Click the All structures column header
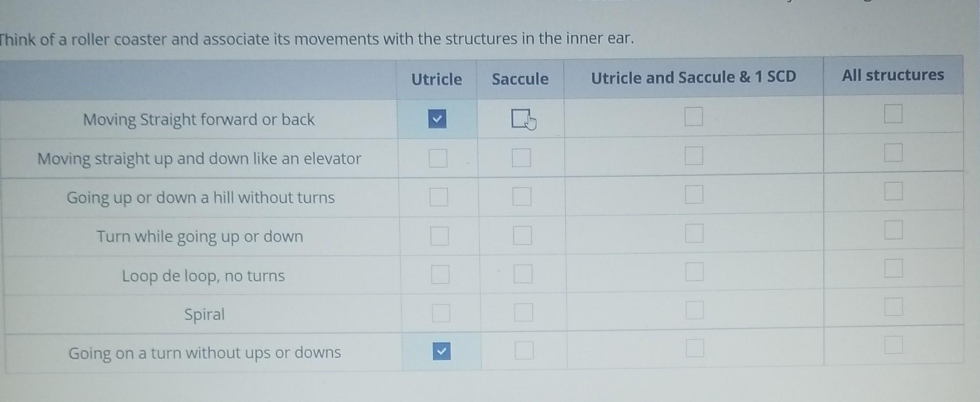 coord(893,75)
